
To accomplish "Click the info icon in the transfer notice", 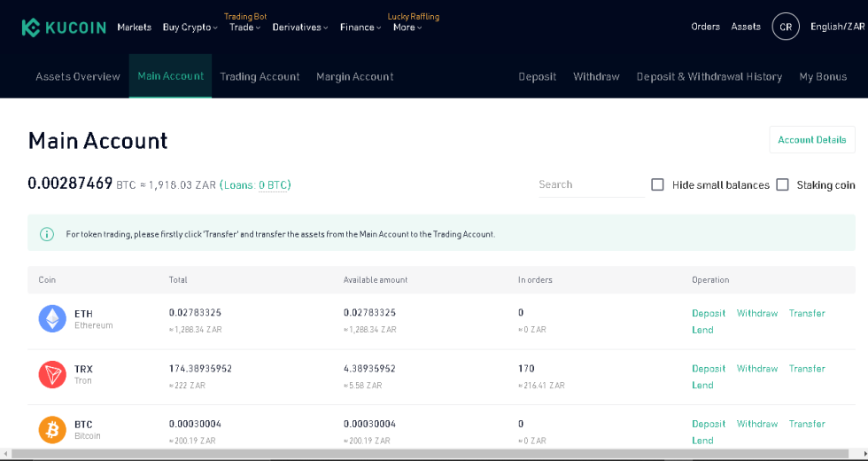I will 47,234.
